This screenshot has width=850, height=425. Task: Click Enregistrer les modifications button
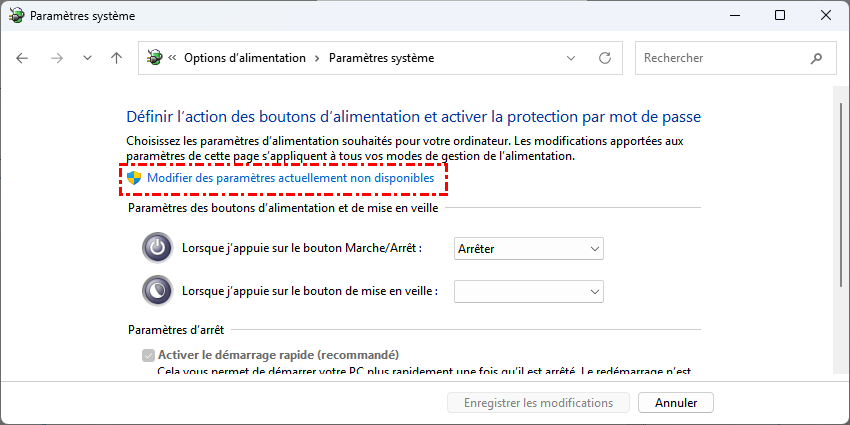(538, 403)
